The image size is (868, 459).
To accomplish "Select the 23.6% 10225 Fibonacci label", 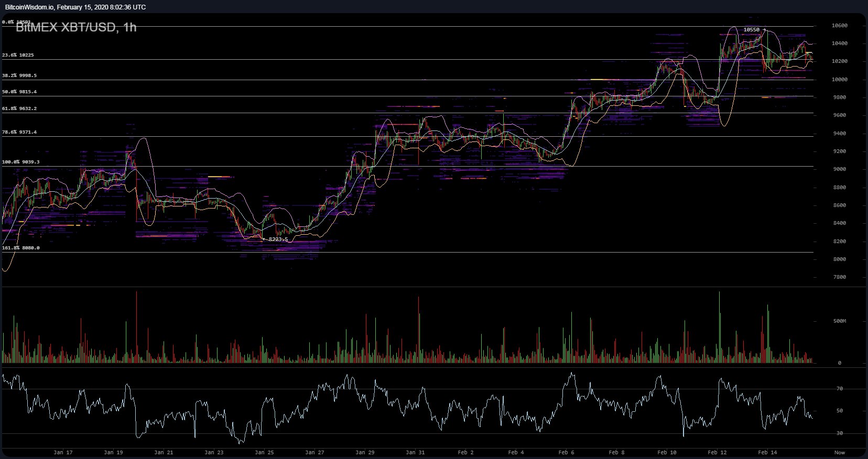I will coord(18,55).
